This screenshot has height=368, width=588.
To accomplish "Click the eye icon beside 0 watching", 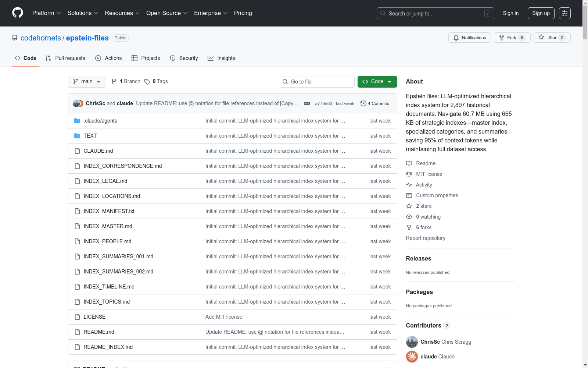I will (409, 217).
